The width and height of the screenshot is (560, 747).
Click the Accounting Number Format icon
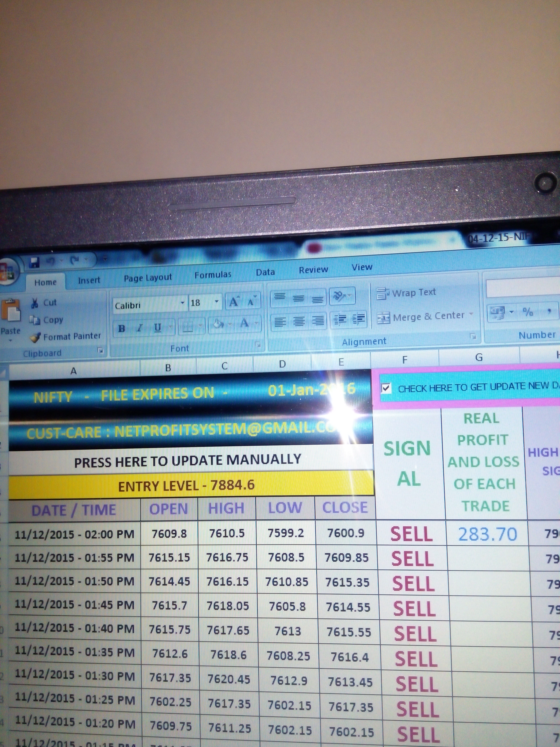498,312
